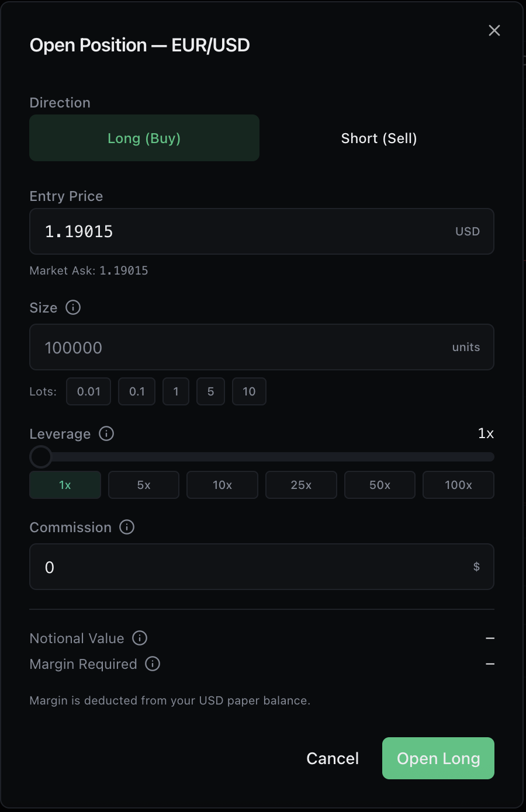
Task: Dismiss the Open Position dialog
Action: [494, 30]
